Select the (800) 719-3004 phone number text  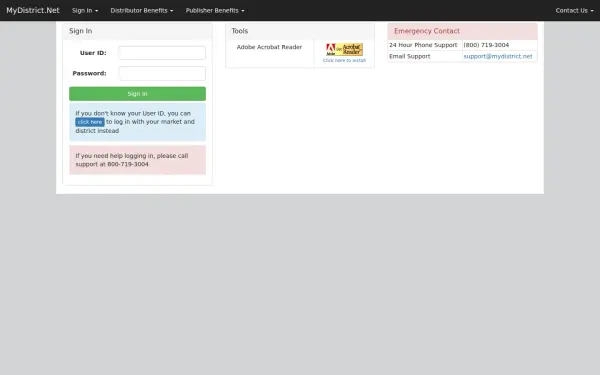coord(486,45)
